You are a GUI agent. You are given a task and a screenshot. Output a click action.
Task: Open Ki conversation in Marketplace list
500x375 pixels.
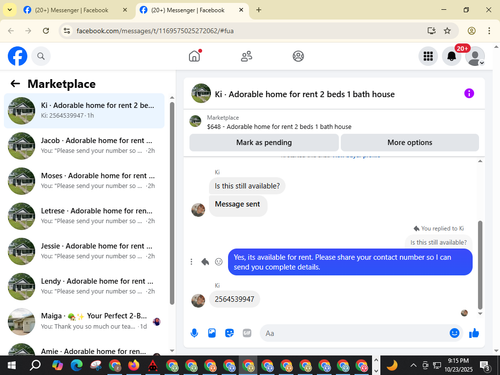84,111
